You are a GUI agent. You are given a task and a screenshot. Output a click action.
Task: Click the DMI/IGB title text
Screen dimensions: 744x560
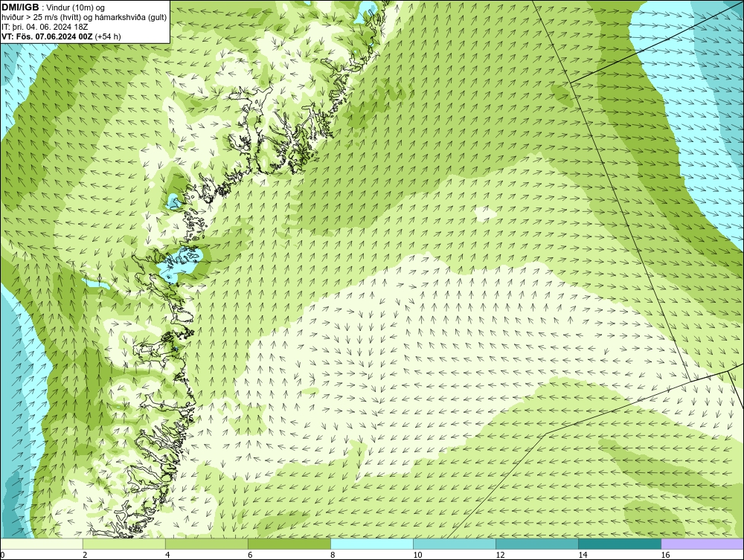click(x=20, y=7)
